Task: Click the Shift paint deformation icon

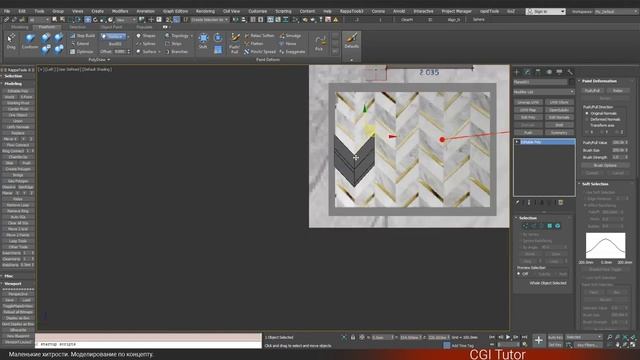Action: (203, 41)
